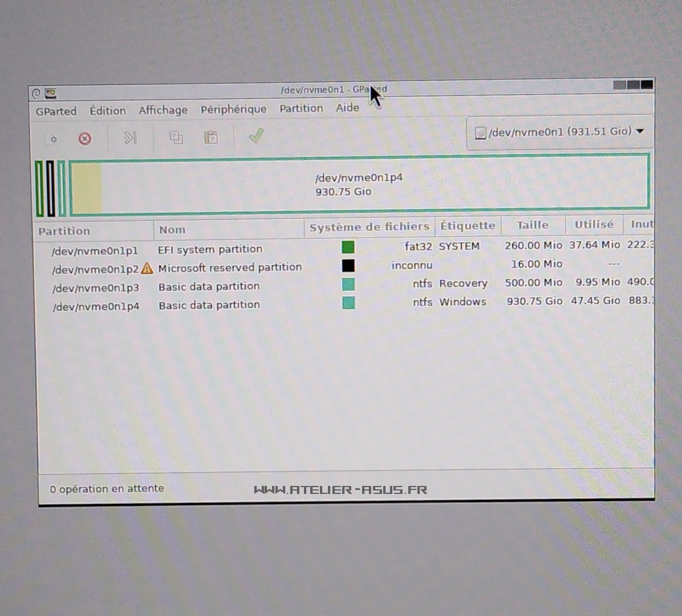Click the GParted app icon in title bar
This screenshot has width=682, height=616.
click(x=51, y=93)
